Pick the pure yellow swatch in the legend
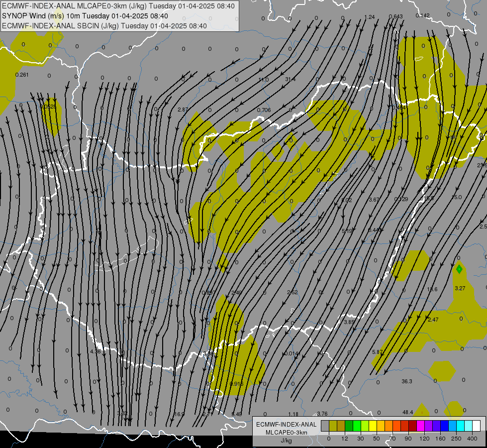 [x=373, y=426]
